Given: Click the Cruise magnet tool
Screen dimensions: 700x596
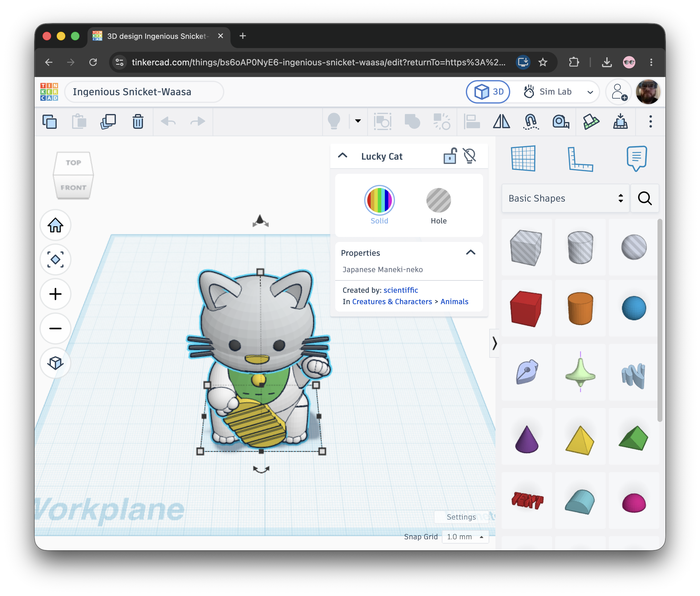Looking at the screenshot, I should 531,122.
